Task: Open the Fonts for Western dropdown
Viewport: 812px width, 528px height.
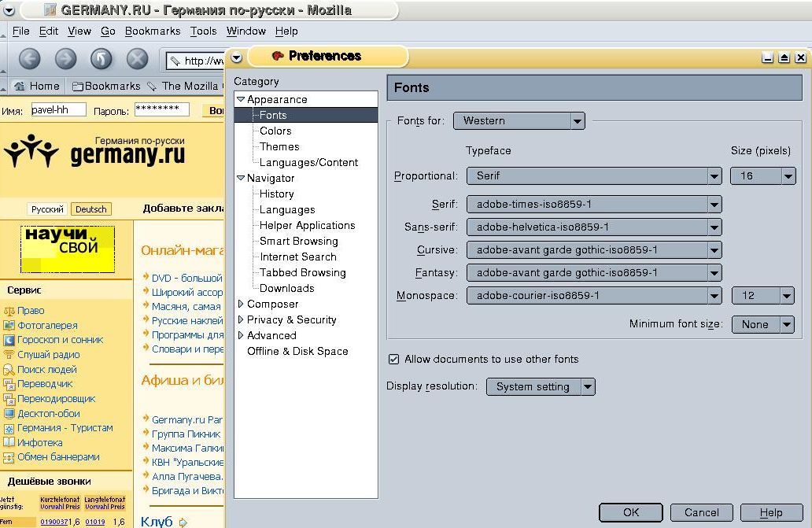Action: [519, 121]
